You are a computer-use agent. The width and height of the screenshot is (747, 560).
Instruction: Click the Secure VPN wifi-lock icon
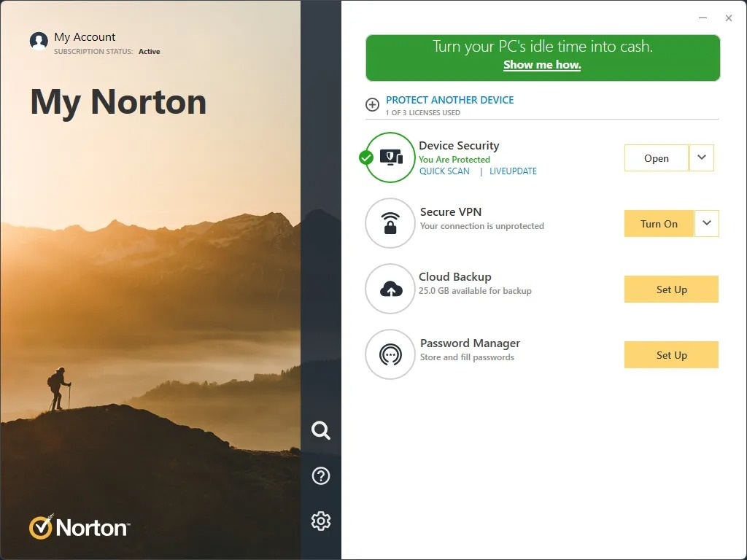[390, 223]
